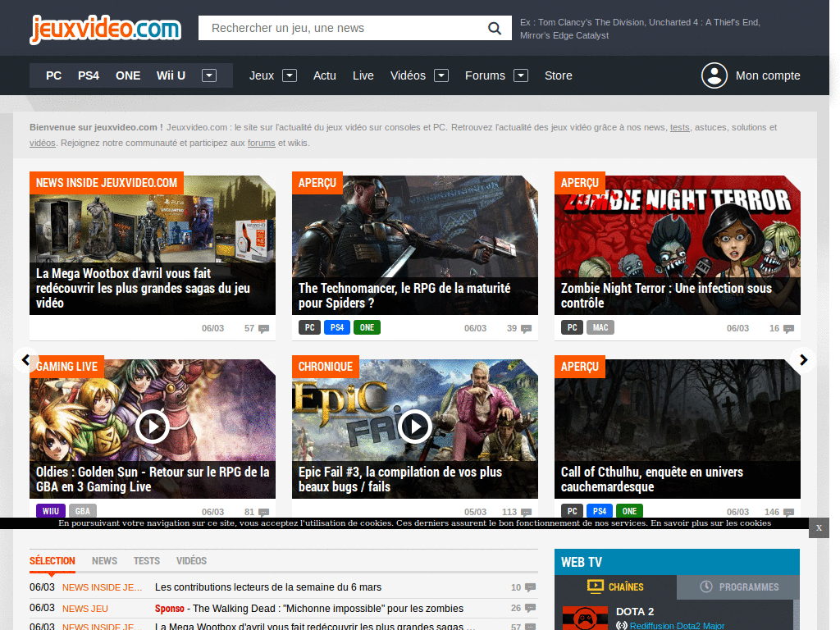Expand the Vidéos dropdown arrow
The height and width of the screenshot is (630, 840).
(x=441, y=75)
